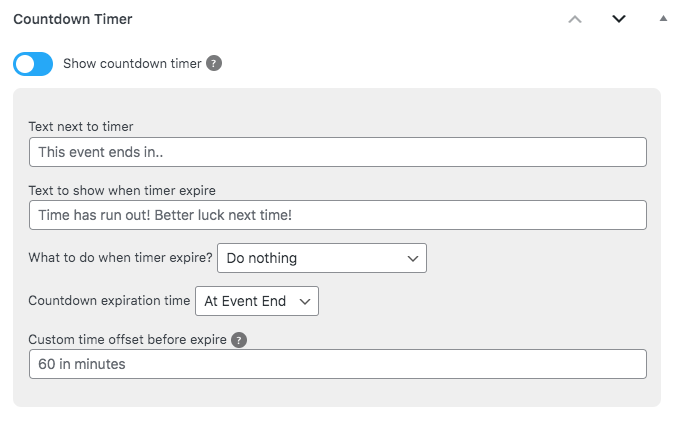Click the 60 in minutes offset field
Image resolution: width=678 pixels, height=422 pixels.
coord(338,364)
